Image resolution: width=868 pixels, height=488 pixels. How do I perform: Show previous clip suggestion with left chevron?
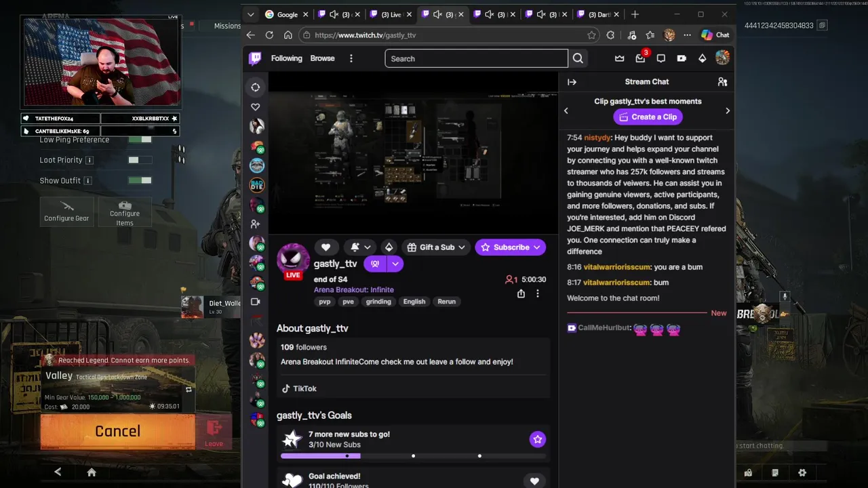566,110
